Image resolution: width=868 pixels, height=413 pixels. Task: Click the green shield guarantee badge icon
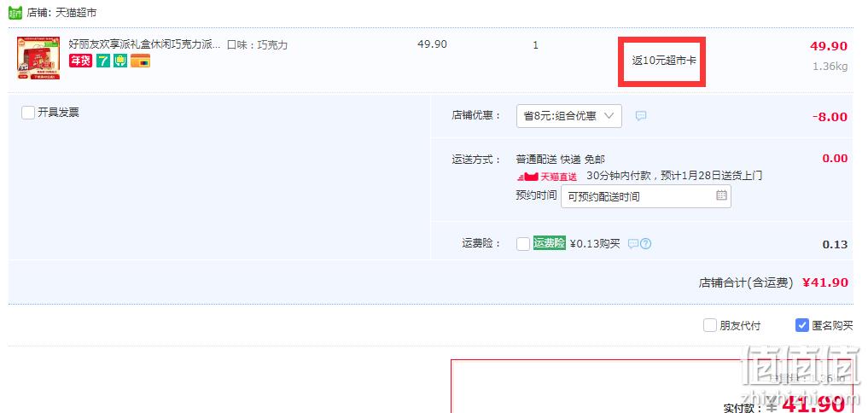click(x=120, y=61)
